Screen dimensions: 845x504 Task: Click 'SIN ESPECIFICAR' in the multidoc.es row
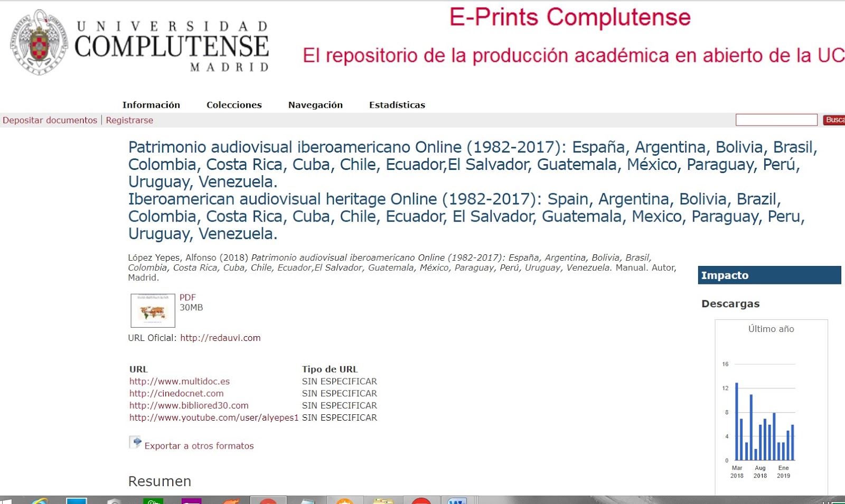point(340,381)
